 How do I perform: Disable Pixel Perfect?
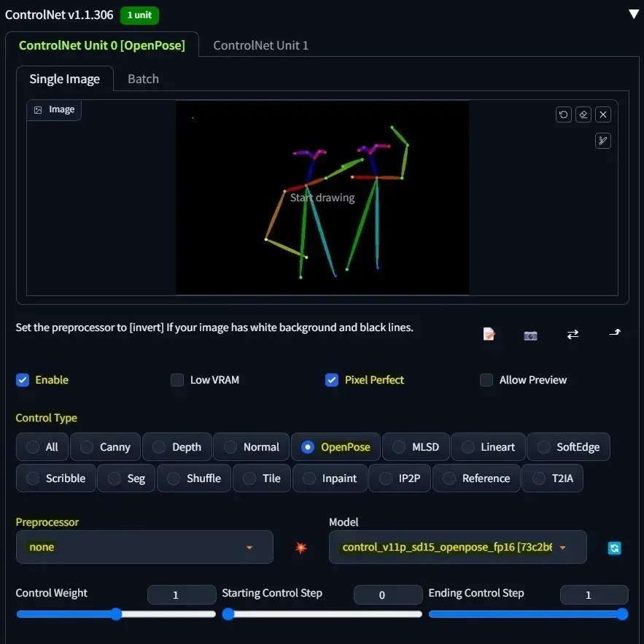pyautogui.click(x=332, y=380)
